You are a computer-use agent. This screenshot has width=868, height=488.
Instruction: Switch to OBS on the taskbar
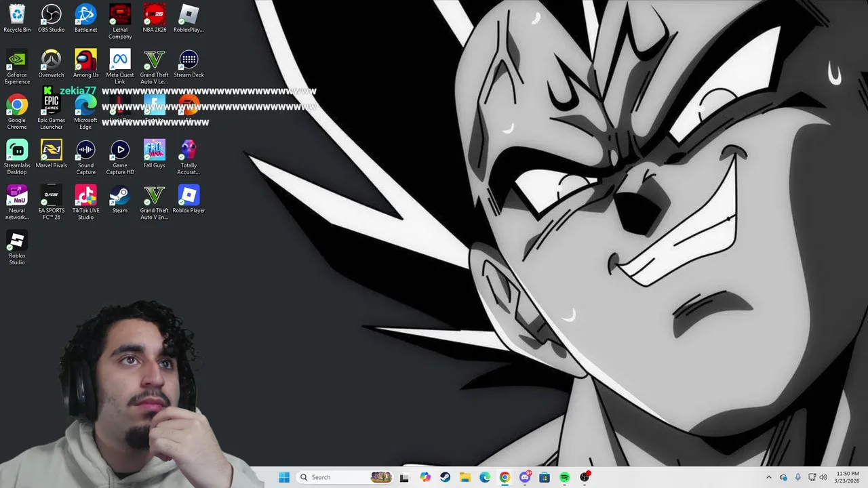point(585,477)
